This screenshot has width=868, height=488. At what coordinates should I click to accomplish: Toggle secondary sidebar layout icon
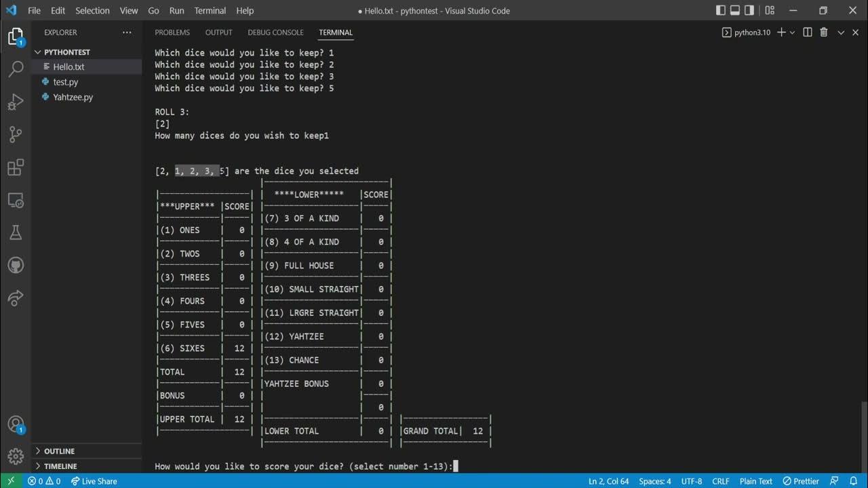[x=749, y=10]
